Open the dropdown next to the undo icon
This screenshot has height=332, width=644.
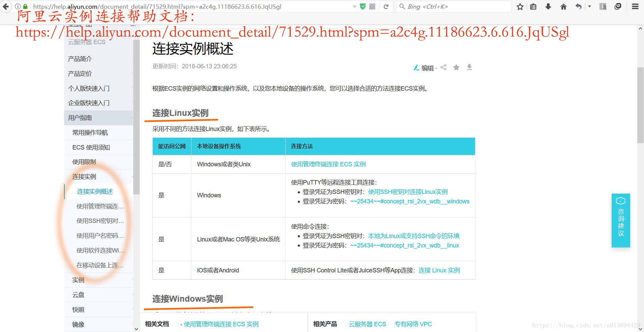589,6
